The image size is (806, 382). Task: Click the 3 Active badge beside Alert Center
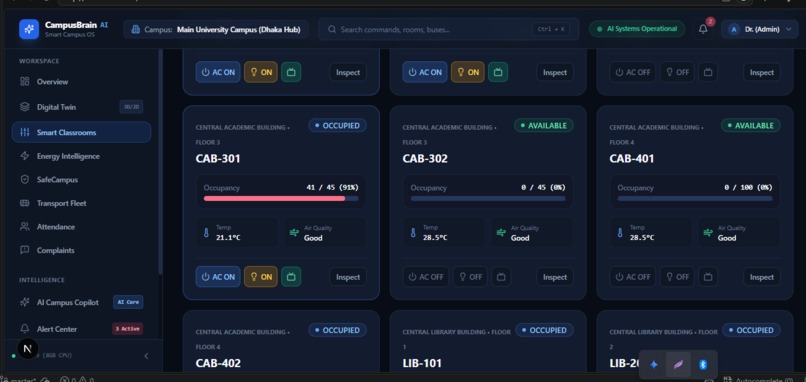pos(127,329)
